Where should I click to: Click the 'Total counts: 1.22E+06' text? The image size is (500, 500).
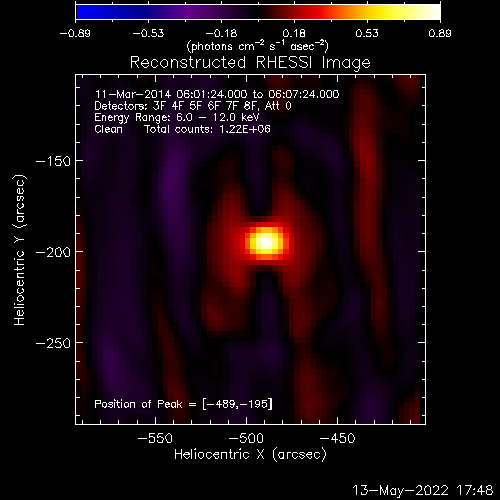pyautogui.click(x=207, y=129)
